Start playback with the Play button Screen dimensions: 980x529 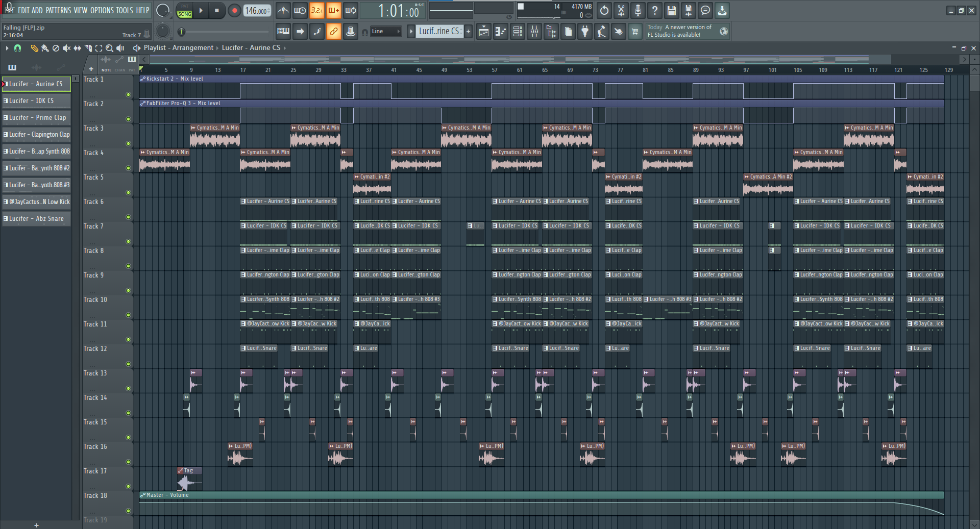[x=201, y=10]
